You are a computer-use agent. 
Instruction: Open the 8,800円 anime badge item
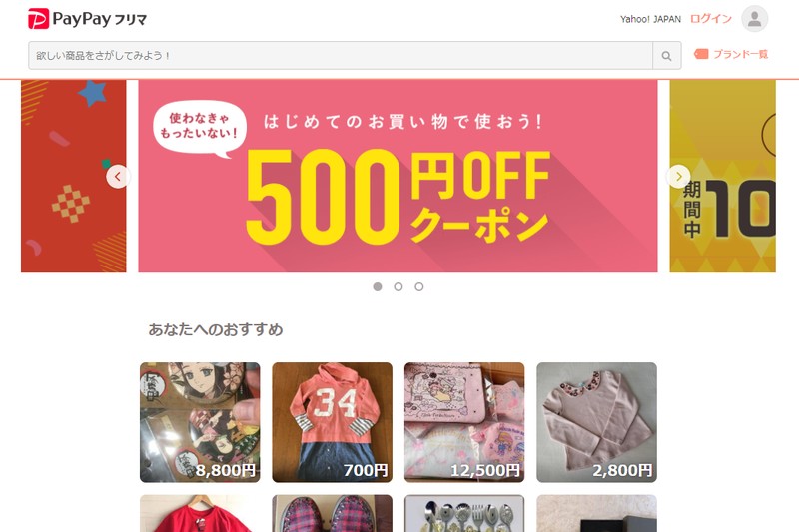(200, 422)
